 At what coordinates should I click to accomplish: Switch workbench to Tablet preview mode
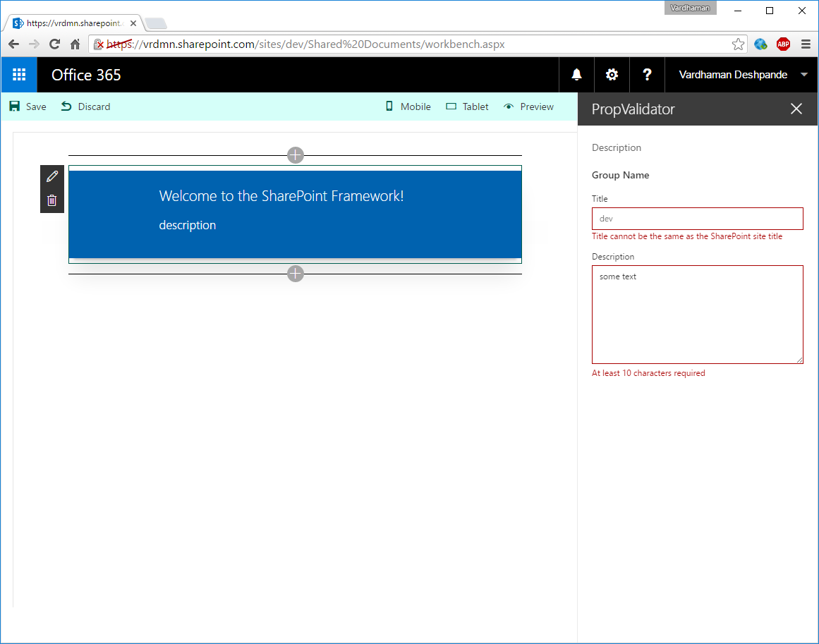(x=467, y=106)
